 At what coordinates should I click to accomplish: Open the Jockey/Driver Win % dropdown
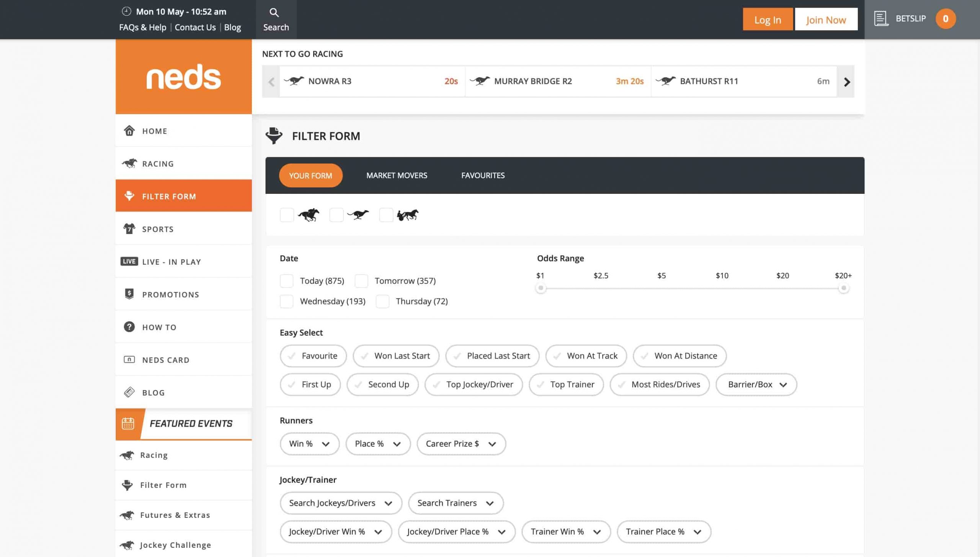coord(336,532)
